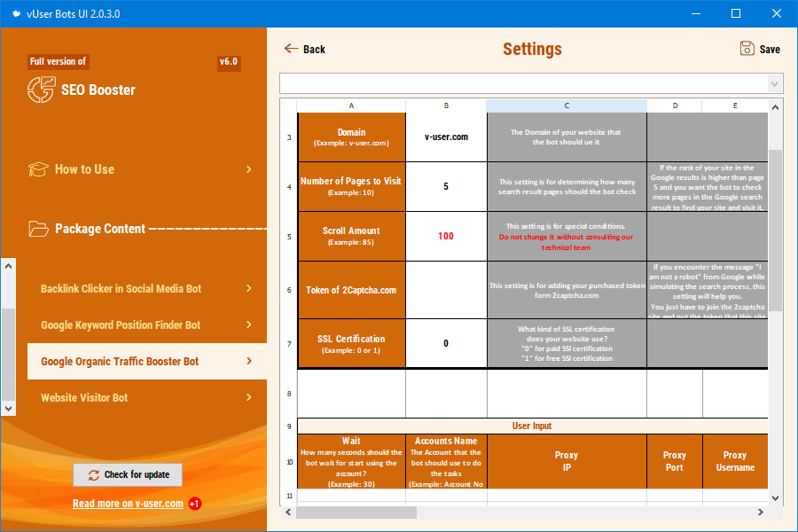Open the Read more on v-user.com link
This screenshot has width=798, height=532.
128,504
